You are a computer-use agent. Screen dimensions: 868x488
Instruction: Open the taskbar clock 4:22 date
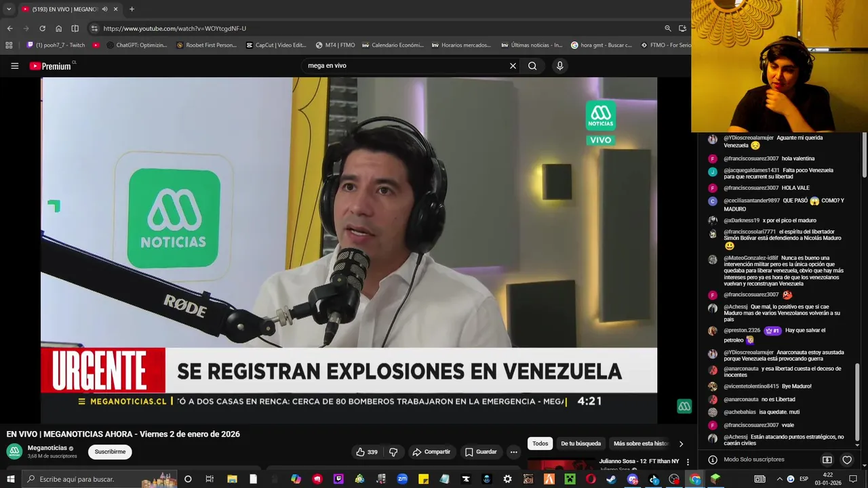point(828,479)
